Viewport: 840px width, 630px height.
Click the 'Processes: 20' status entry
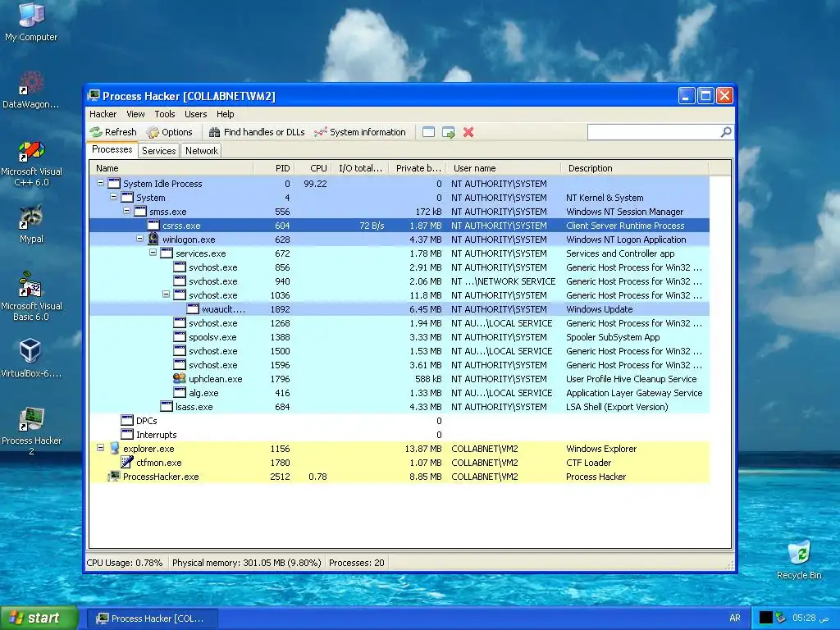point(356,563)
